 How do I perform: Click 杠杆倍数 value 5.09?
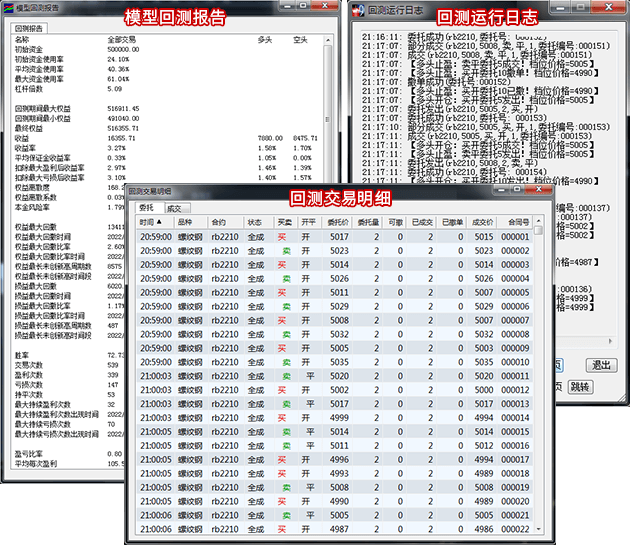point(115,89)
